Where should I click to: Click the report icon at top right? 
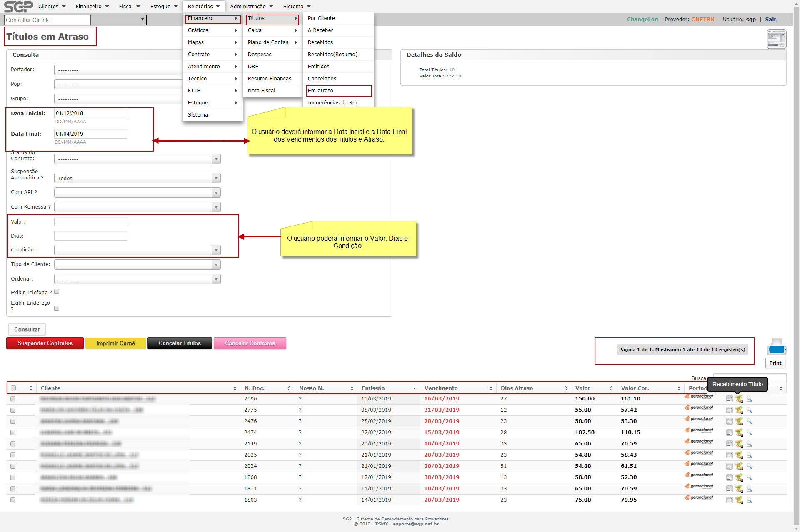(x=776, y=39)
